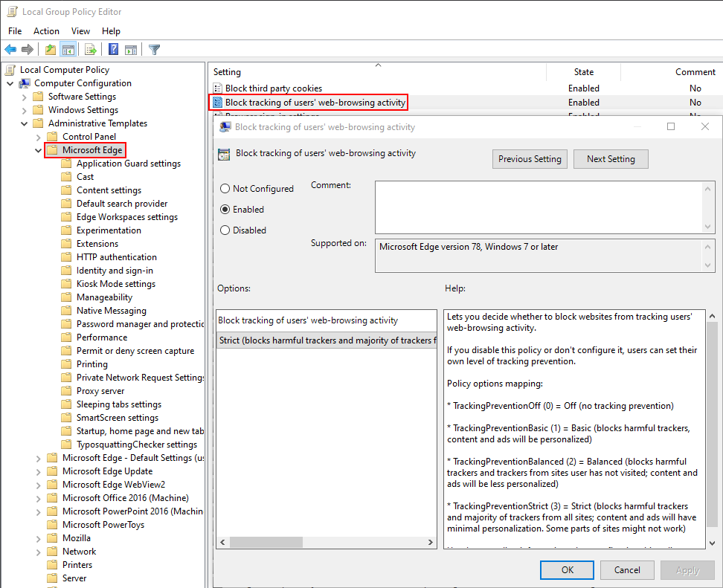Click the Next Setting button

tap(611, 159)
